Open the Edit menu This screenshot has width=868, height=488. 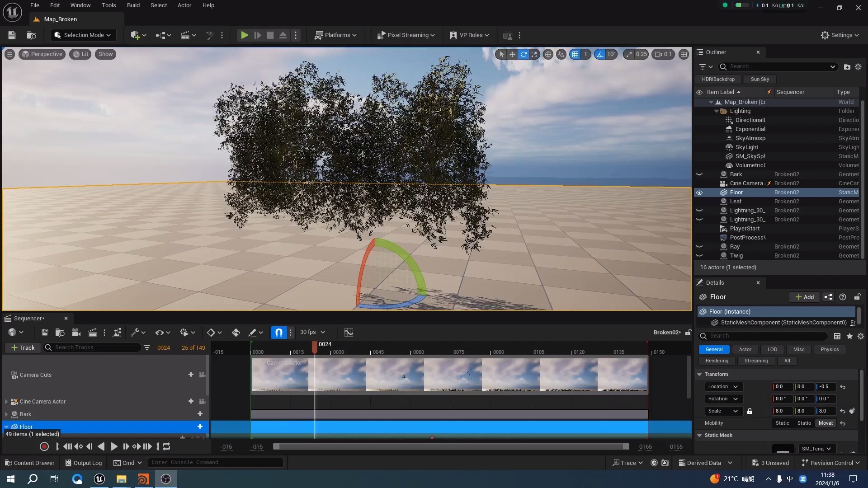tap(54, 5)
